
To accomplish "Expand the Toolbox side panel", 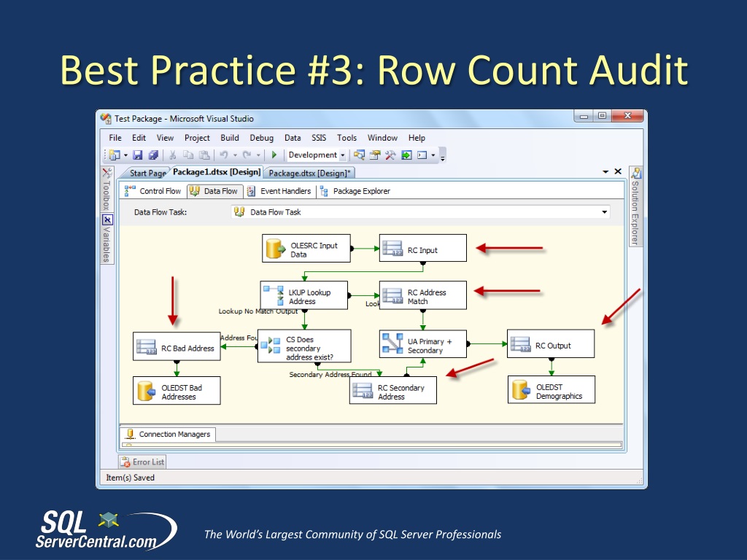I will click(x=107, y=189).
